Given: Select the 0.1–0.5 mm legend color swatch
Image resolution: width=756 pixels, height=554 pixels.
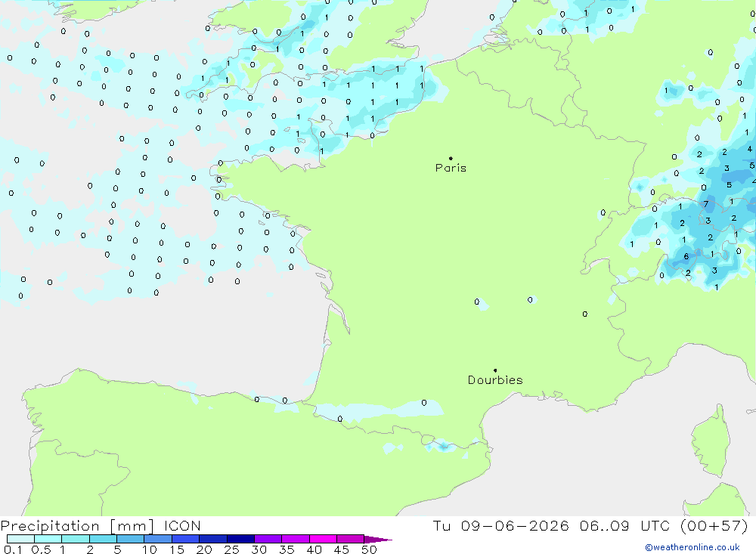Looking at the screenshot, I should click(20, 539).
